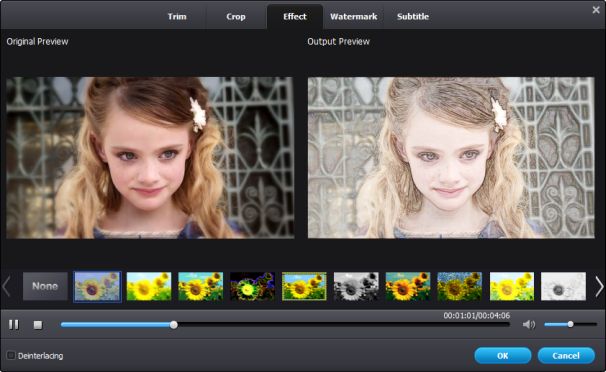Apply the black-and-white sunflower effect
The width and height of the screenshot is (606, 372).
coord(356,286)
